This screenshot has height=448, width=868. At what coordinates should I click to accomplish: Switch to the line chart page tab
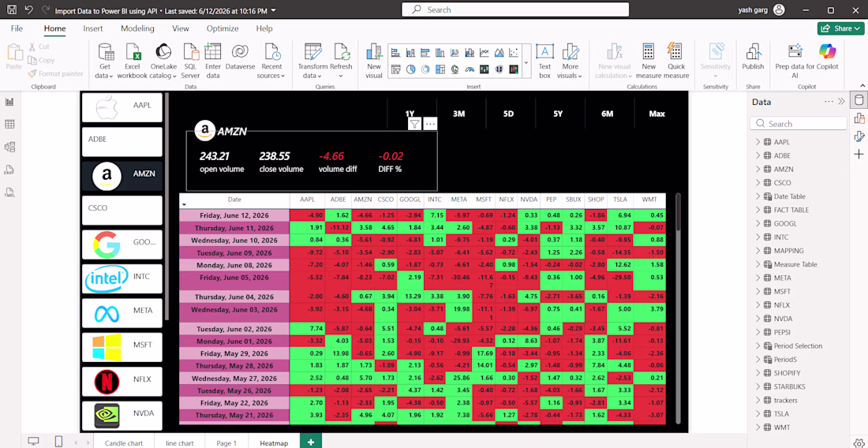pyautogui.click(x=179, y=443)
